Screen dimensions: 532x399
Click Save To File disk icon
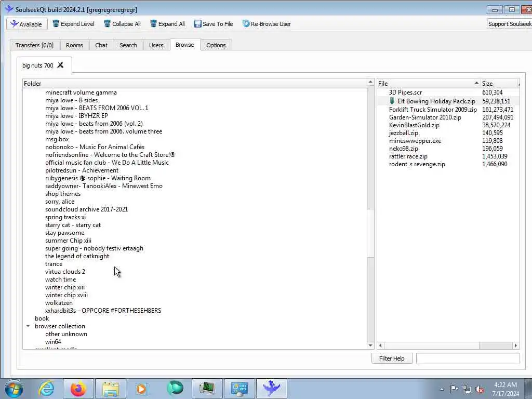click(198, 24)
